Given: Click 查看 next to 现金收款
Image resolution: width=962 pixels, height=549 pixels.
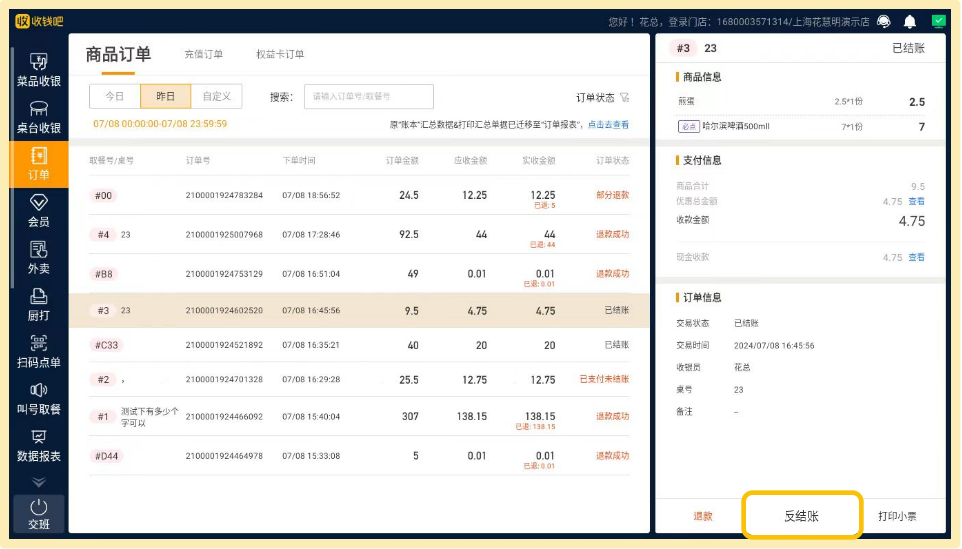Looking at the screenshot, I should click(x=916, y=257).
